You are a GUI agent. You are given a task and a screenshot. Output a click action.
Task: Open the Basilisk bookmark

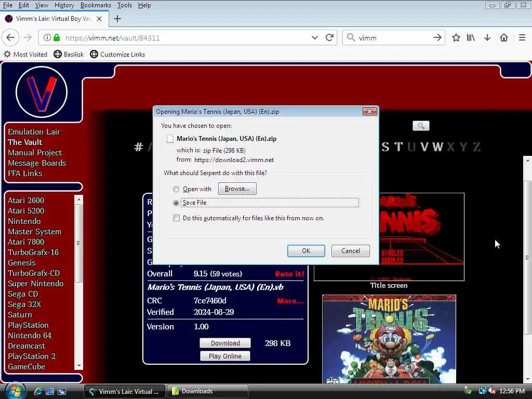pyautogui.click(x=69, y=54)
